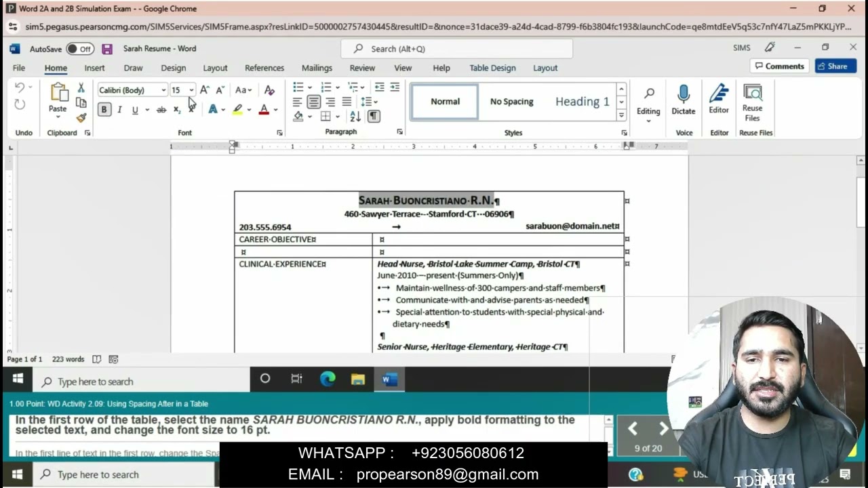Screen dimensions: 868x488
Task: Toggle Strikethrough formatting
Action: [161, 110]
